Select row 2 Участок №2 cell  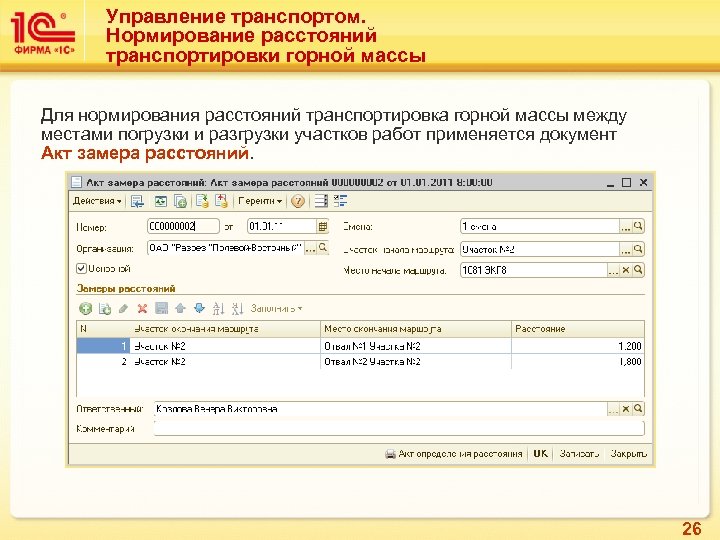tap(225, 361)
